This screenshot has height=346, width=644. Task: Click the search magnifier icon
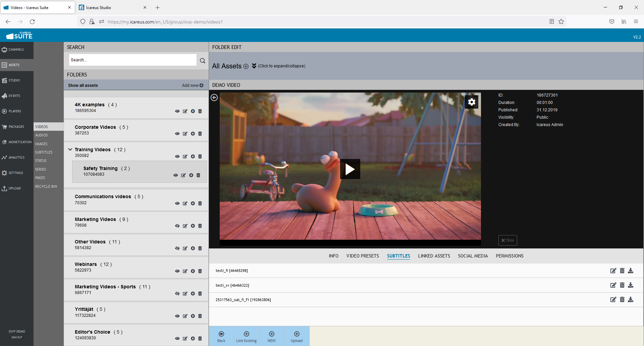tap(203, 61)
